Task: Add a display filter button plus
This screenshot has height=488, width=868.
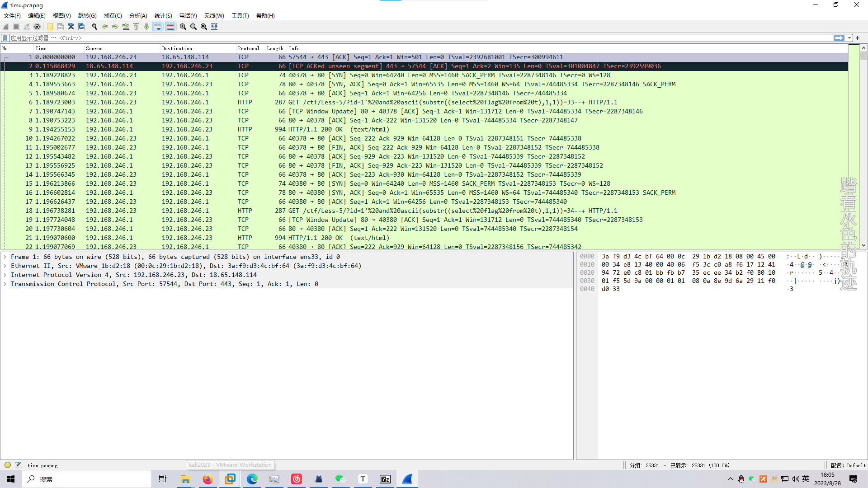Action: tap(858, 38)
